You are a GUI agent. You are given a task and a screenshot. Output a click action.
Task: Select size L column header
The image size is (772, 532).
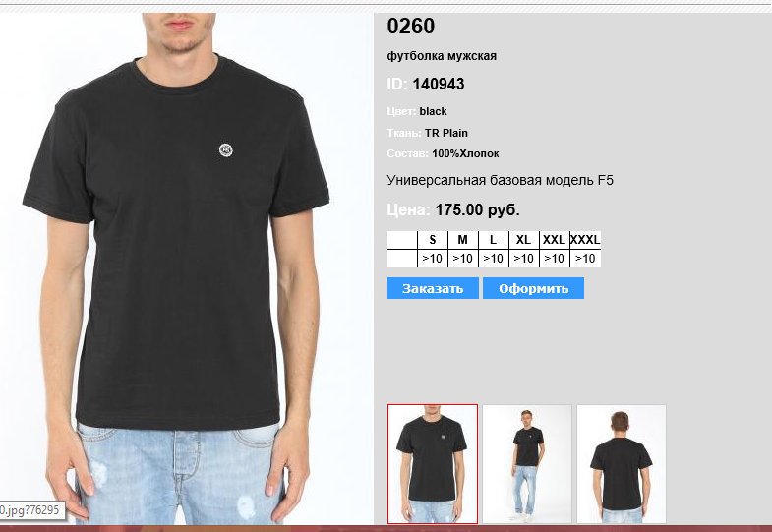494,240
